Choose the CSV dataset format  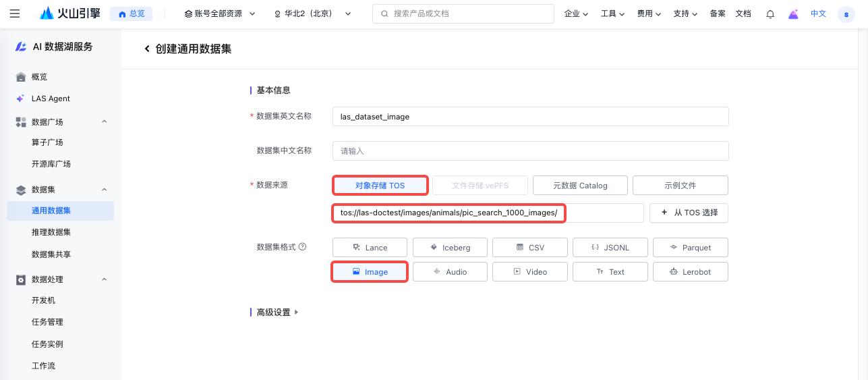click(x=530, y=247)
